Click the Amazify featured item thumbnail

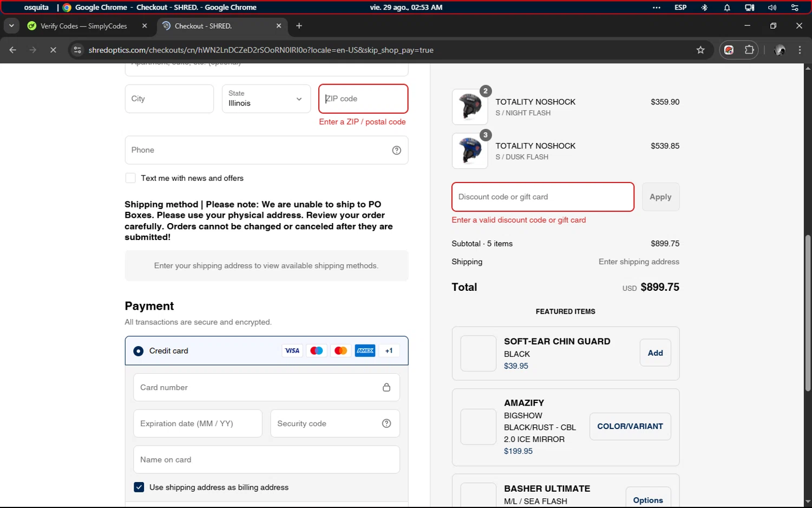click(x=478, y=427)
